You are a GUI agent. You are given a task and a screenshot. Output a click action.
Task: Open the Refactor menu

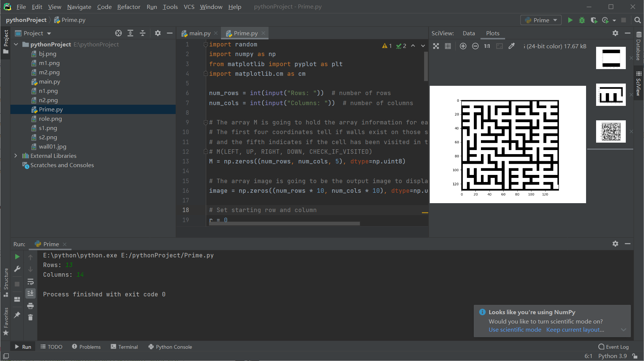tap(129, 7)
